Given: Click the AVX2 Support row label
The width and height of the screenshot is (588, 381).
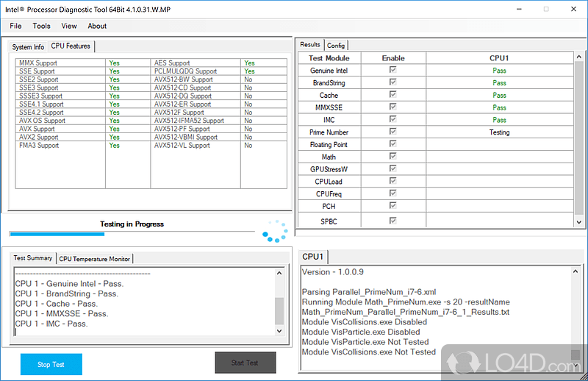Looking at the screenshot, I should point(39,137).
